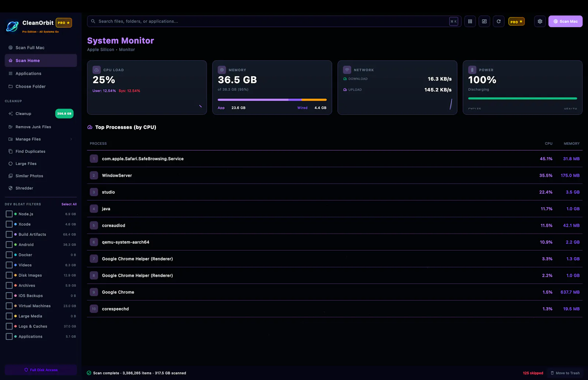Select the qemu-system-aarch64 process row

tap(334, 242)
